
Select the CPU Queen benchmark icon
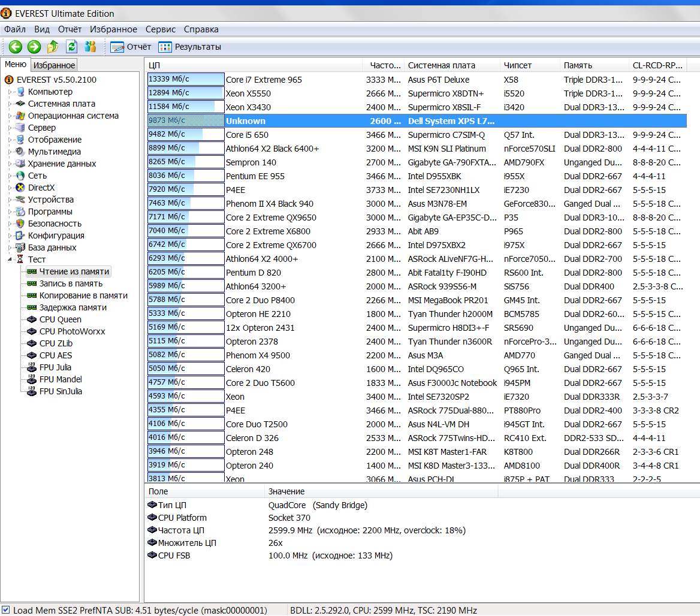click(32, 319)
